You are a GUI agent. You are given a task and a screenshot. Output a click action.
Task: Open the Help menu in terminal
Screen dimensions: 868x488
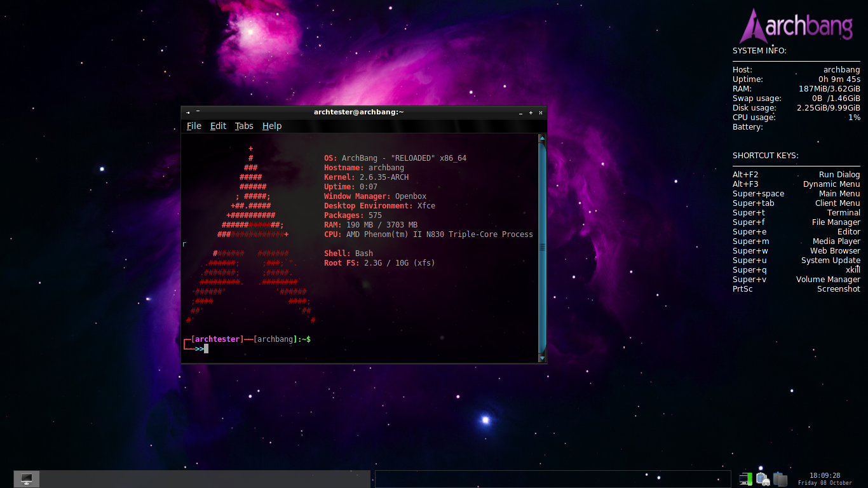pos(272,126)
